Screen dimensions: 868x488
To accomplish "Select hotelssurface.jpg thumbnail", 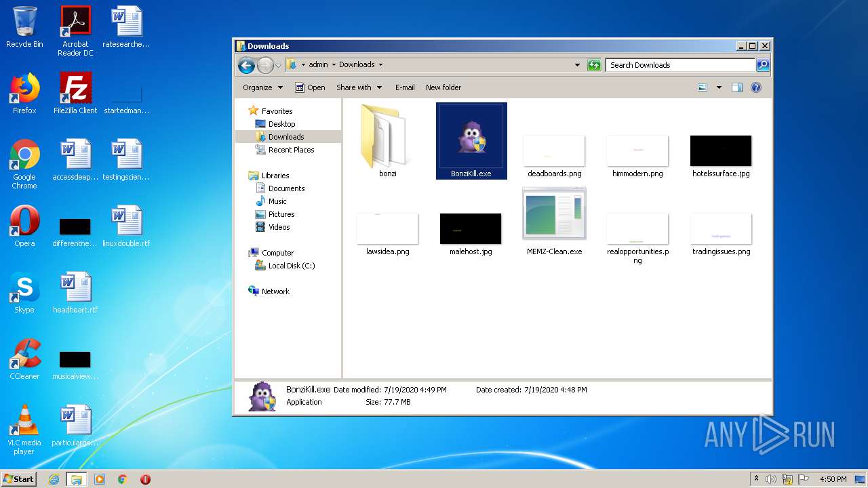I will coord(721,157).
